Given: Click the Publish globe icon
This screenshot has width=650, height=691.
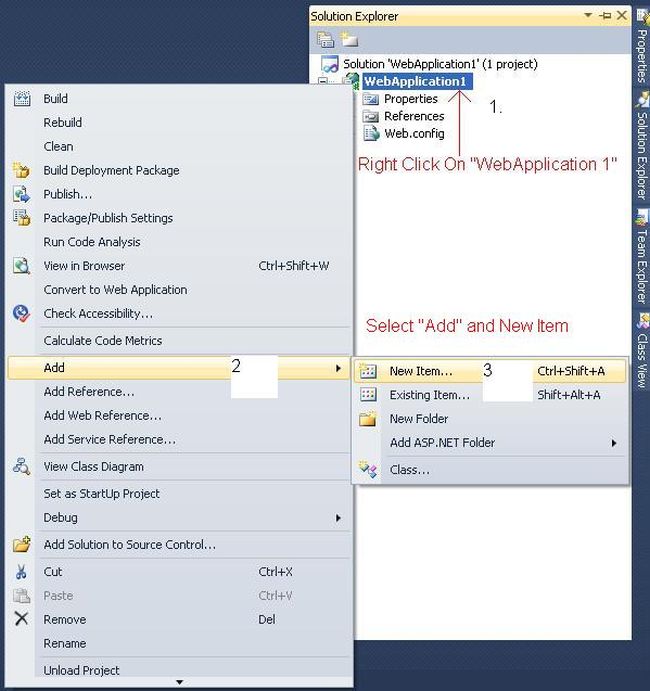Looking at the screenshot, I should [21, 194].
